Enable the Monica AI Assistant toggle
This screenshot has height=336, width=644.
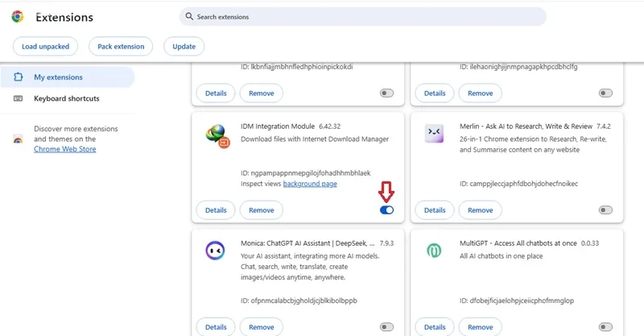tap(386, 327)
